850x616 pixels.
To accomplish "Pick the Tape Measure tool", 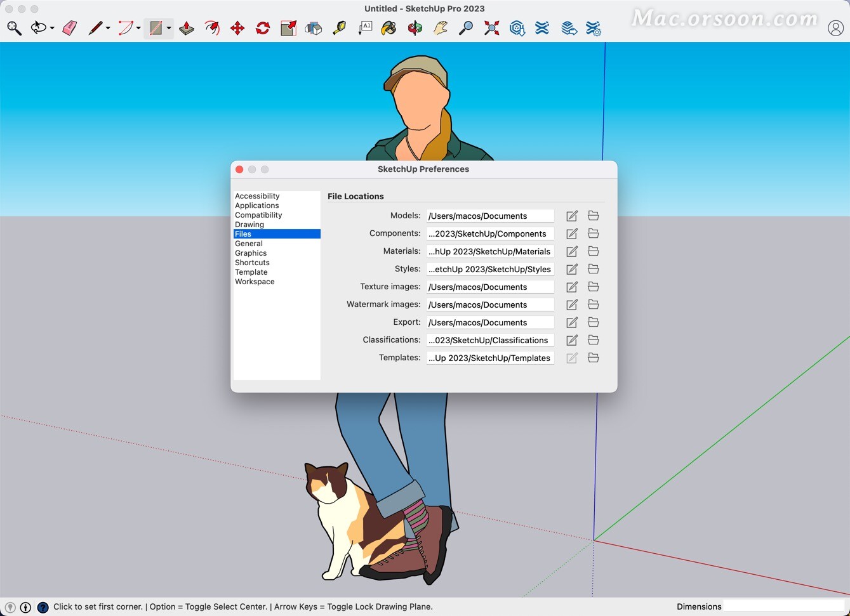I will [340, 28].
